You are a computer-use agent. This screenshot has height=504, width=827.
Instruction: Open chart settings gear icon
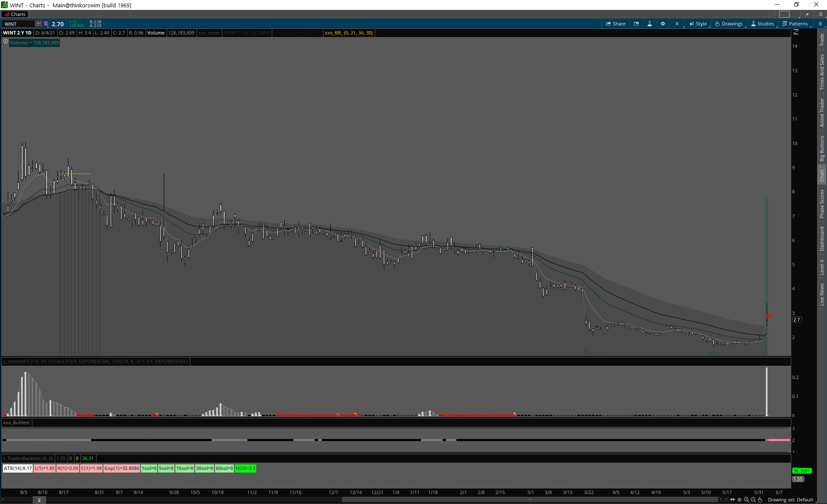tap(663, 24)
